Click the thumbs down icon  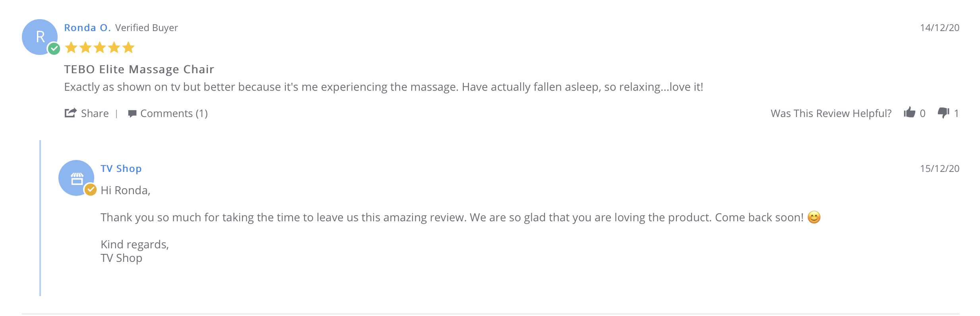click(943, 113)
